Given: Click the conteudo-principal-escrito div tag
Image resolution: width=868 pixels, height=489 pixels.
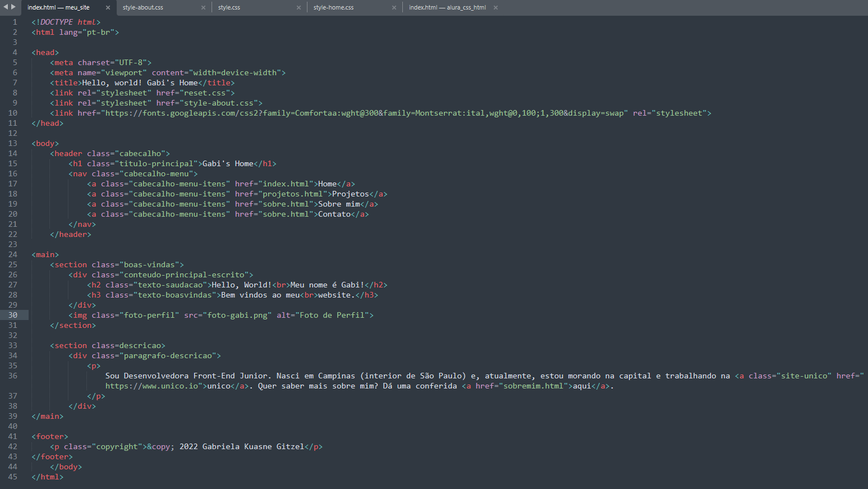Looking at the screenshot, I should coord(161,275).
